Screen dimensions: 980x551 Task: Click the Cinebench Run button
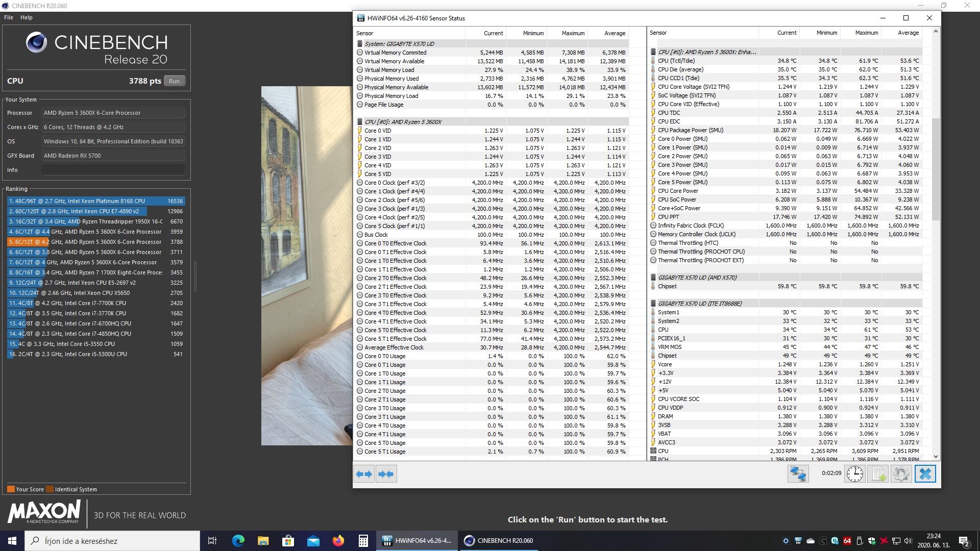tap(175, 81)
